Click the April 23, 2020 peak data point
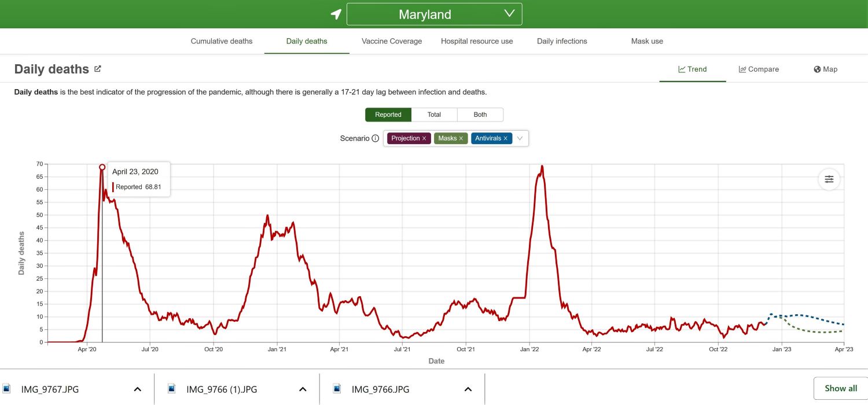868x405 pixels. 102,167
